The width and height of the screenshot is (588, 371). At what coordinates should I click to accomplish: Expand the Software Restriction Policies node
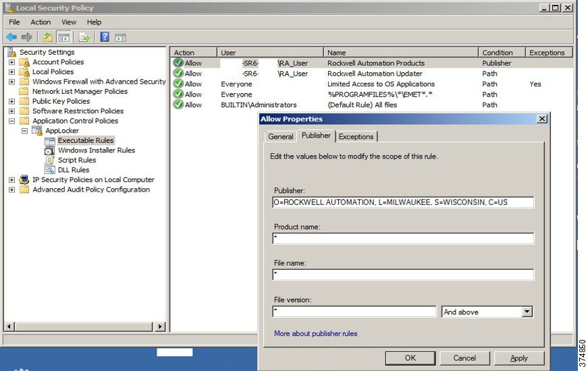click(x=11, y=111)
